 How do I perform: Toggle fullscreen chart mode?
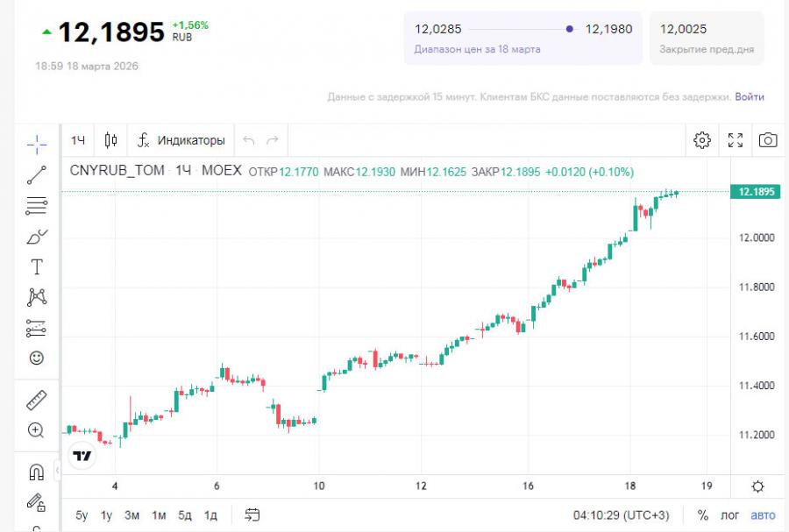click(x=736, y=140)
